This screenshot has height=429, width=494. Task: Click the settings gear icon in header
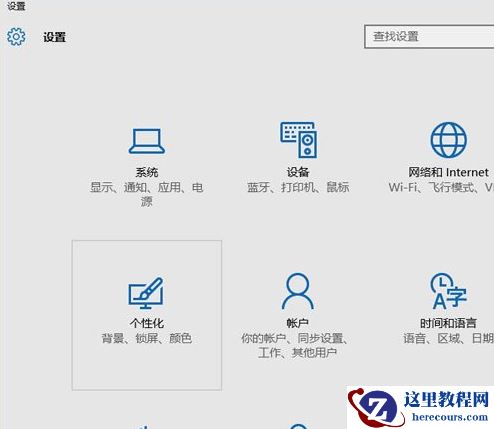pos(16,37)
